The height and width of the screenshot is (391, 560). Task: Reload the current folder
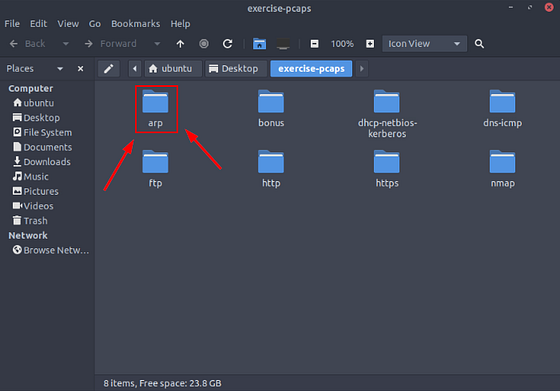pos(228,44)
